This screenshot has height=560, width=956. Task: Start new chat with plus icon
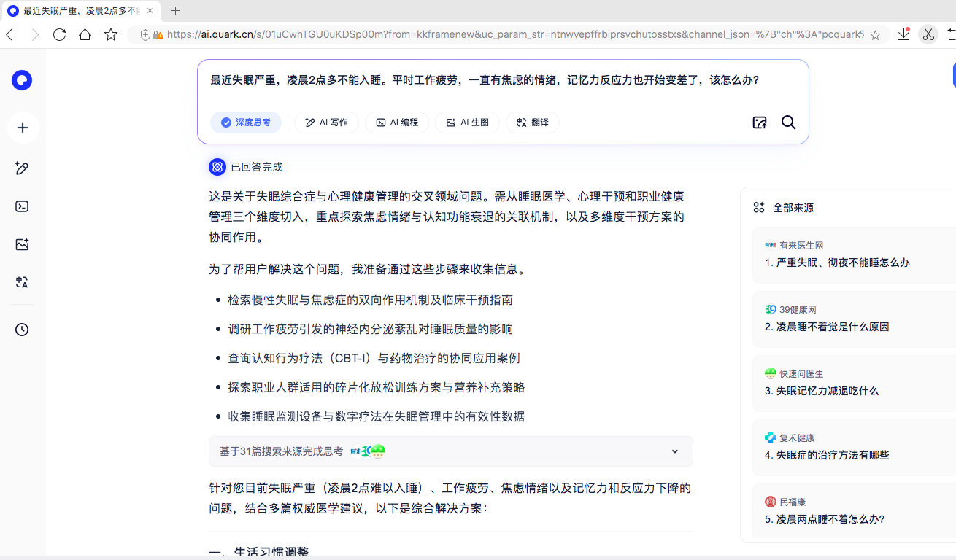(23, 128)
